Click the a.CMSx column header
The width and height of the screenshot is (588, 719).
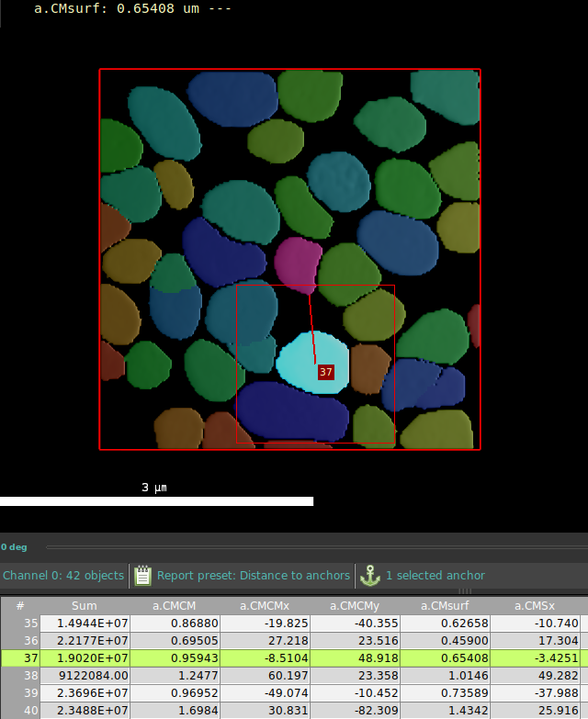pos(536,606)
